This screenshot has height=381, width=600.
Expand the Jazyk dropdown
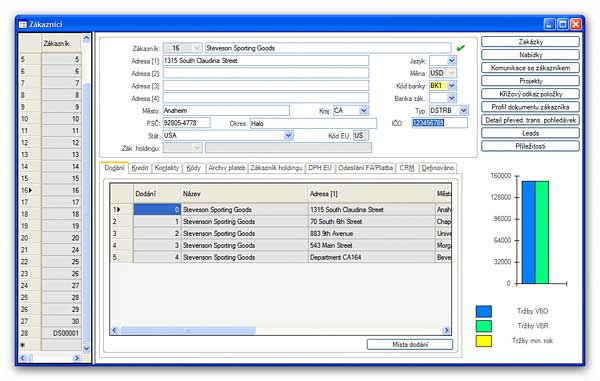(452, 60)
